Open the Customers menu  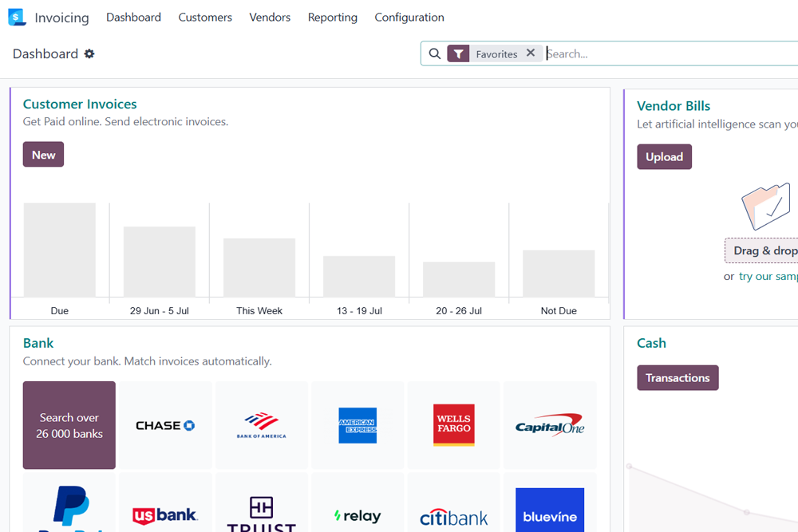click(205, 18)
